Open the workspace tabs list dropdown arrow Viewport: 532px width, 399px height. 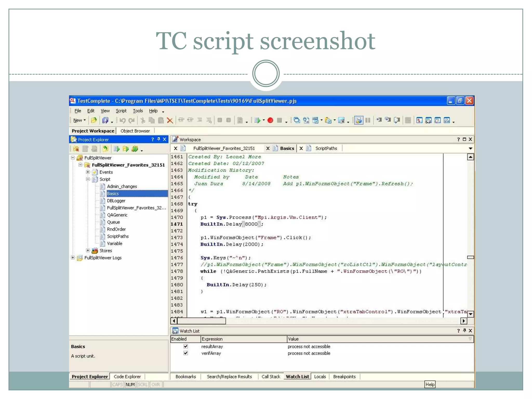tap(470, 148)
